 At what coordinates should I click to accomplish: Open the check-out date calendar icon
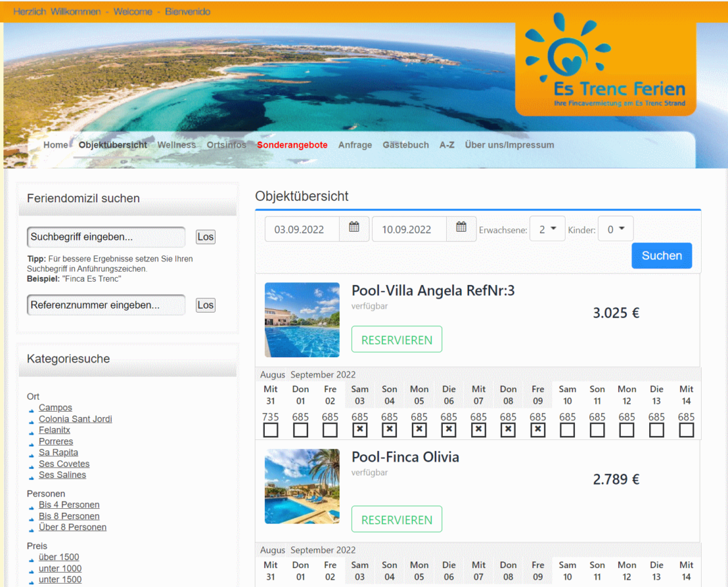point(461,228)
